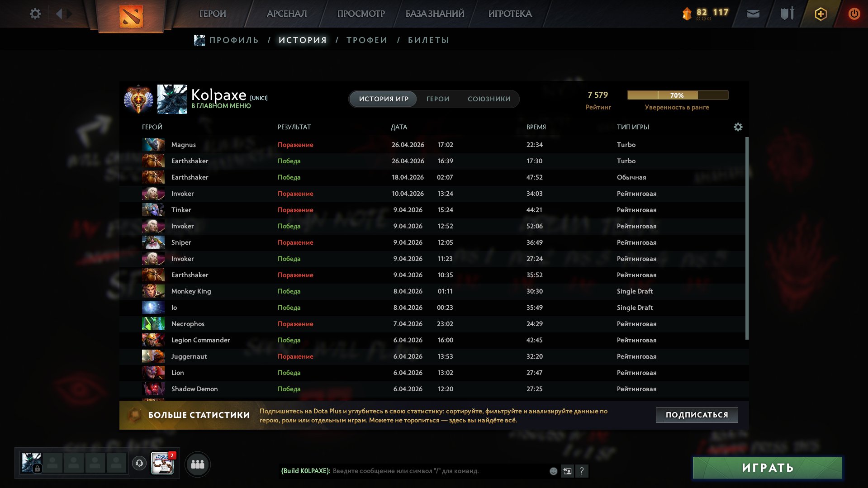Switch to the БИЛЕТЫ tab
The height and width of the screenshot is (488, 868).
tap(428, 40)
